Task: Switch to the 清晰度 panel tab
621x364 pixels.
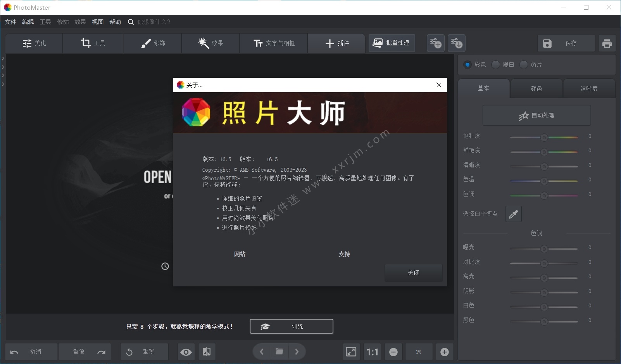Action: tap(589, 88)
